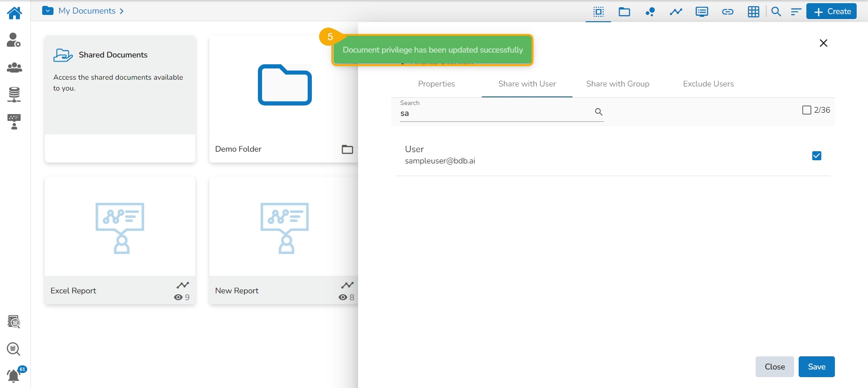868x388 pixels.
Task: Open the sort options icon
Action: pyautogui.click(x=796, y=12)
